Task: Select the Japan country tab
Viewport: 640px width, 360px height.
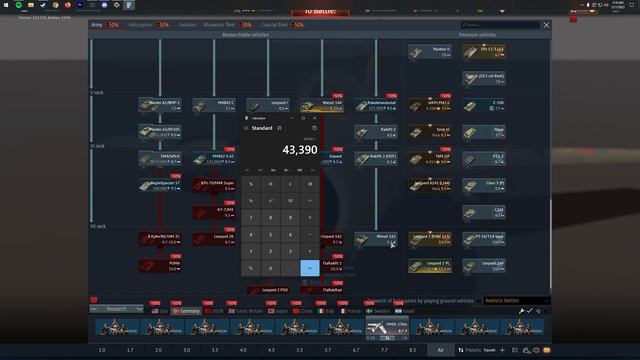Action: pyautogui.click(x=278, y=311)
